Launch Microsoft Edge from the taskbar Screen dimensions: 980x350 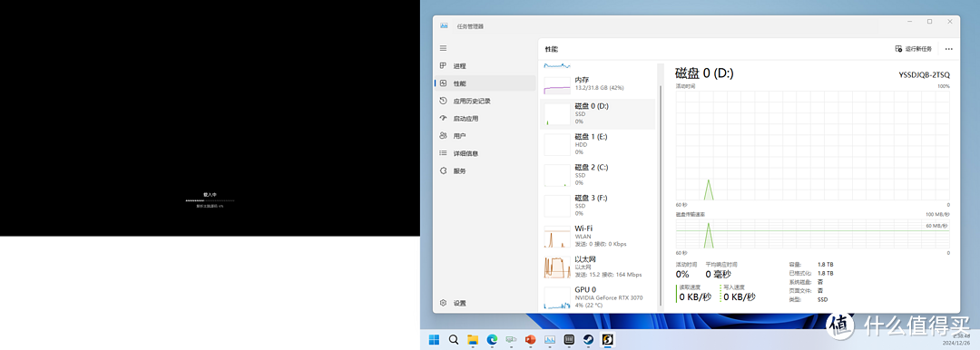click(492, 339)
